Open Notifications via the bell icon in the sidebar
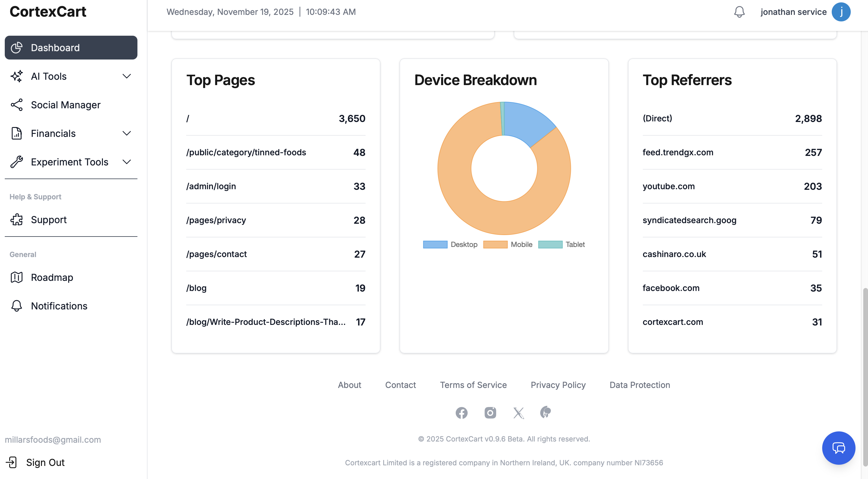Image resolution: width=868 pixels, height=479 pixels. pyautogui.click(x=17, y=306)
